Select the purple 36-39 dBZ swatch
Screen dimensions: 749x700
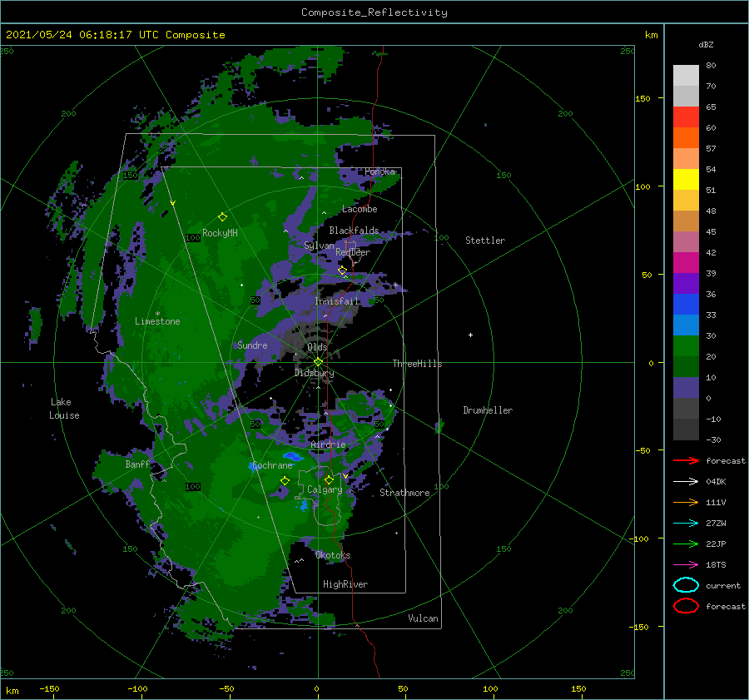pos(686,284)
